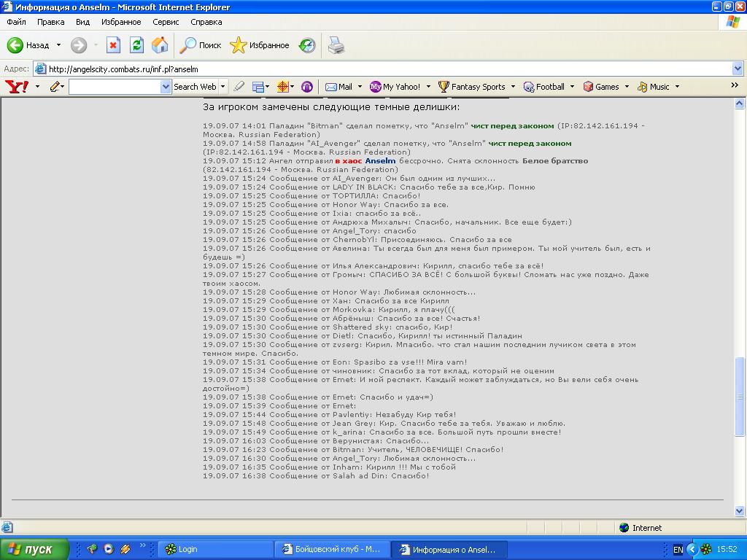Stop page loading with red X icon
The image size is (747, 560).
(113, 45)
